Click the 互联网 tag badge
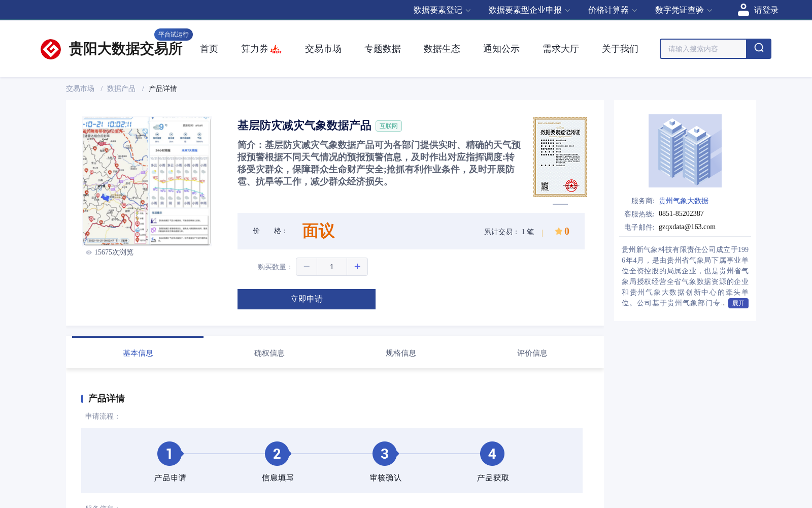812x508 pixels. 389,126
